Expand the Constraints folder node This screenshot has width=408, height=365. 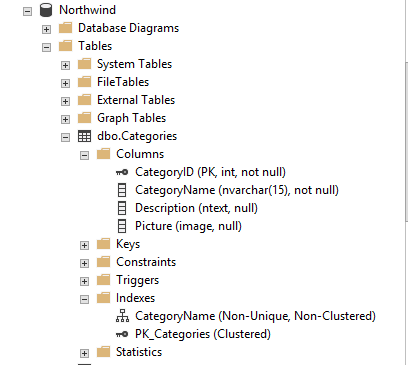84,263
